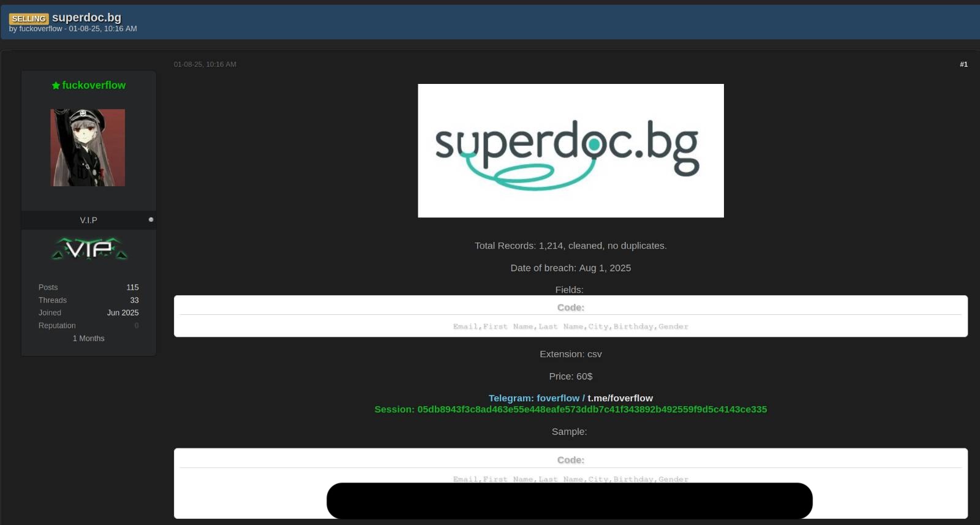Click the offline status dot
The image size is (980, 525).
[151, 219]
